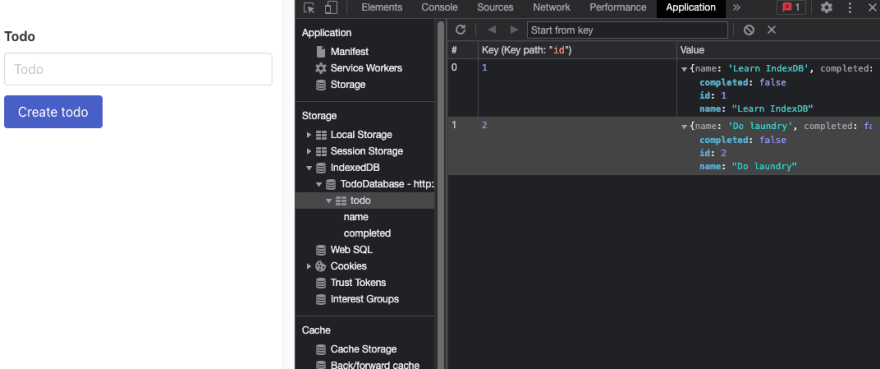The image size is (880, 369).
Task: Open Storage under the Application section
Action: (348, 85)
